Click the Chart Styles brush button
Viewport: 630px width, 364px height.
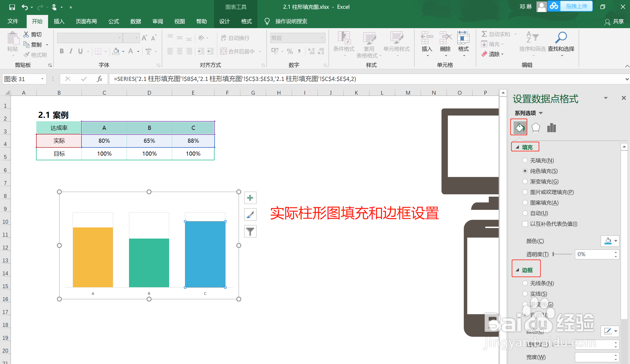250,215
